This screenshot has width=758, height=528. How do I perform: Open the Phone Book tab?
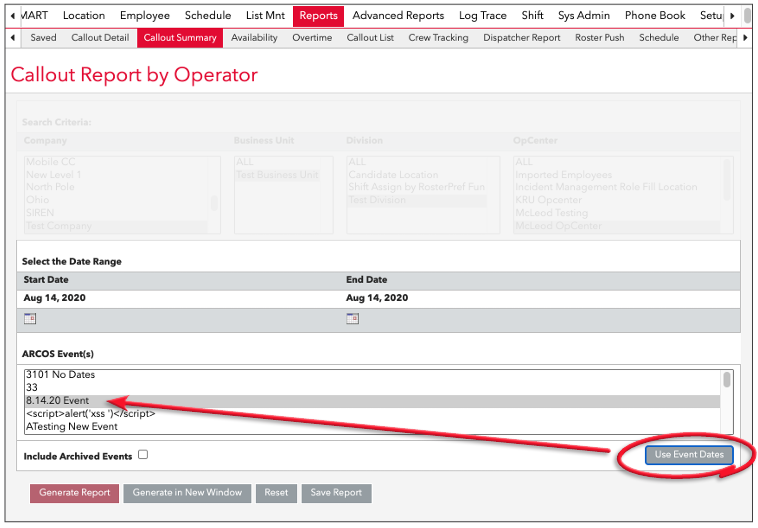[x=655, y=15]
